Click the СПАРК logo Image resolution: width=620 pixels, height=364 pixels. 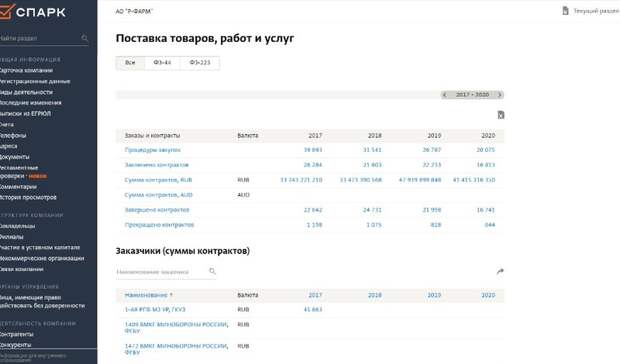tap(32, 12)
